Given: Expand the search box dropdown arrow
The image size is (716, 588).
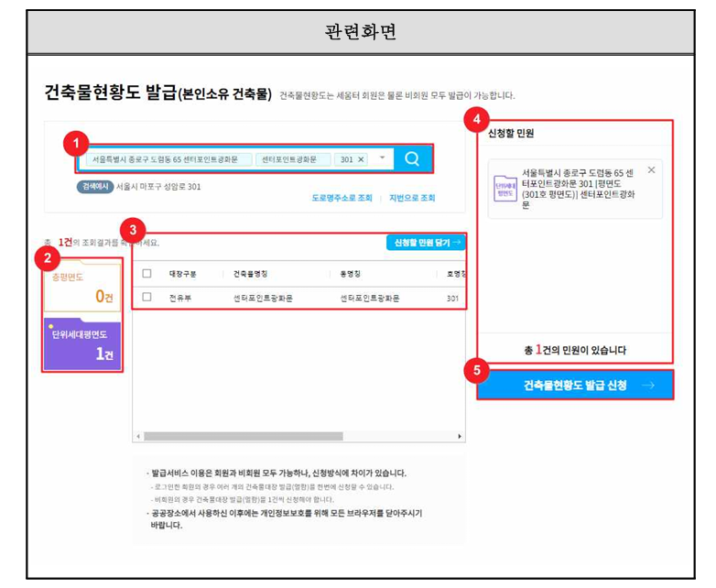Looking at the screenshot, I should [382, 158].
